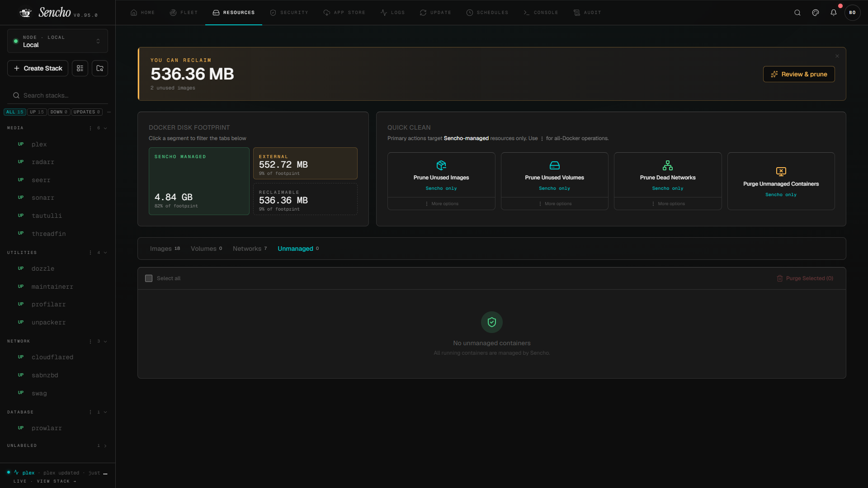868x488 pixels.
Task: Tick the Select all checkbox
Action: (x=149, y=278)
